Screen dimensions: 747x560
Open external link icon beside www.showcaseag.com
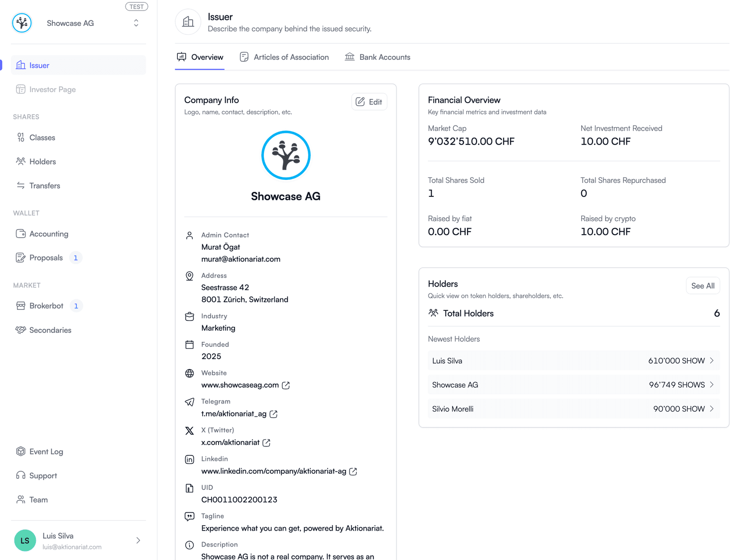coord(286,385)
